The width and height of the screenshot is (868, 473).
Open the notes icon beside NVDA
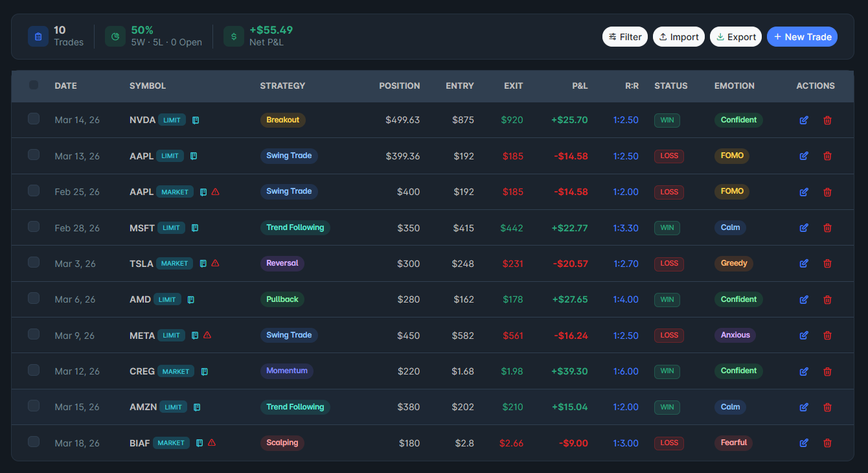point(196,120)
